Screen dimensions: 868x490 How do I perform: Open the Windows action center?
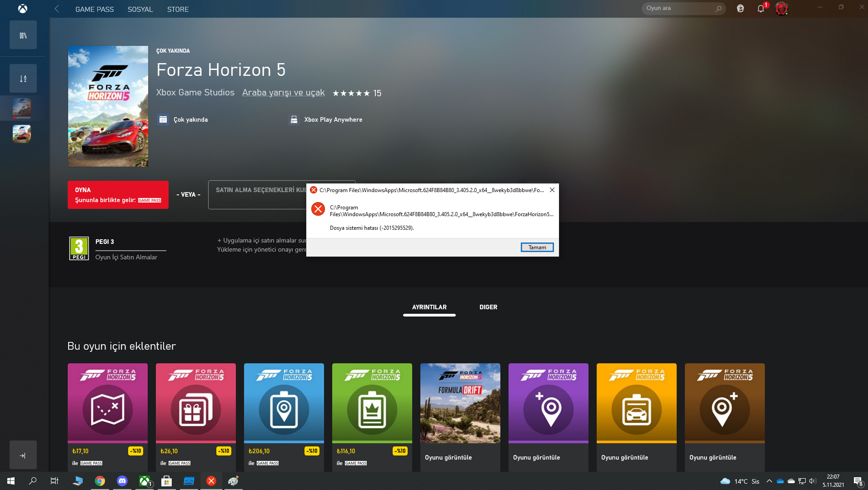pos(858,481)
